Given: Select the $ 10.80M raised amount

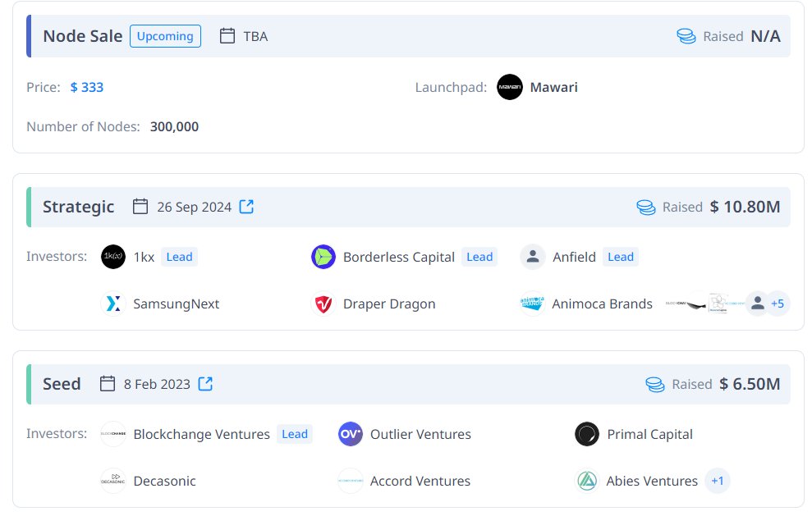Looking at the screenshot, I should coord(745,207).
